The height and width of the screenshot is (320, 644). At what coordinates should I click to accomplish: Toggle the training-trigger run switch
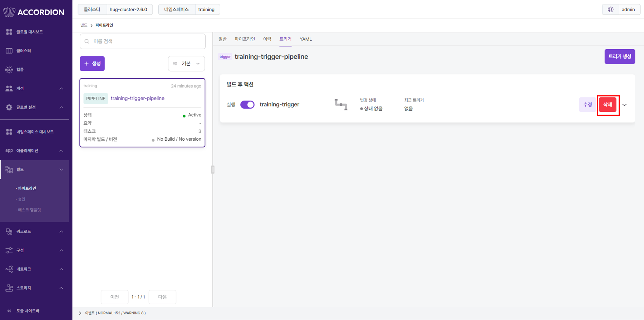(247, 105)
